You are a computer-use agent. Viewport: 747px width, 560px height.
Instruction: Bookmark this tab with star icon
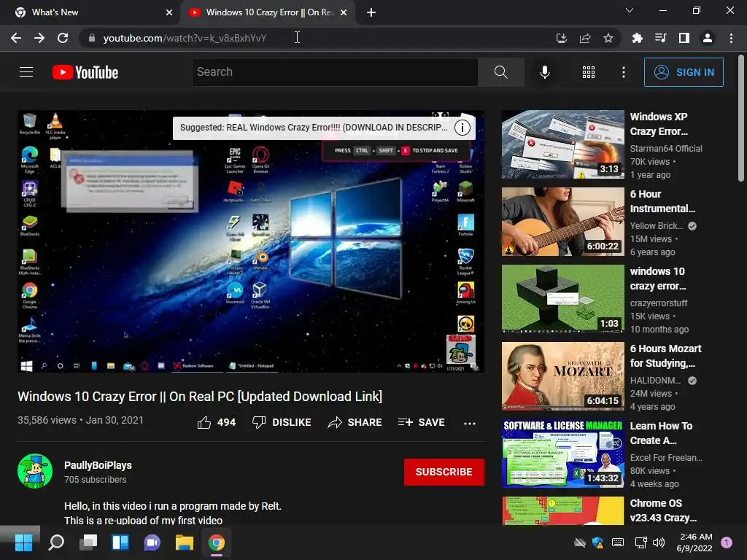click(608, 38)
